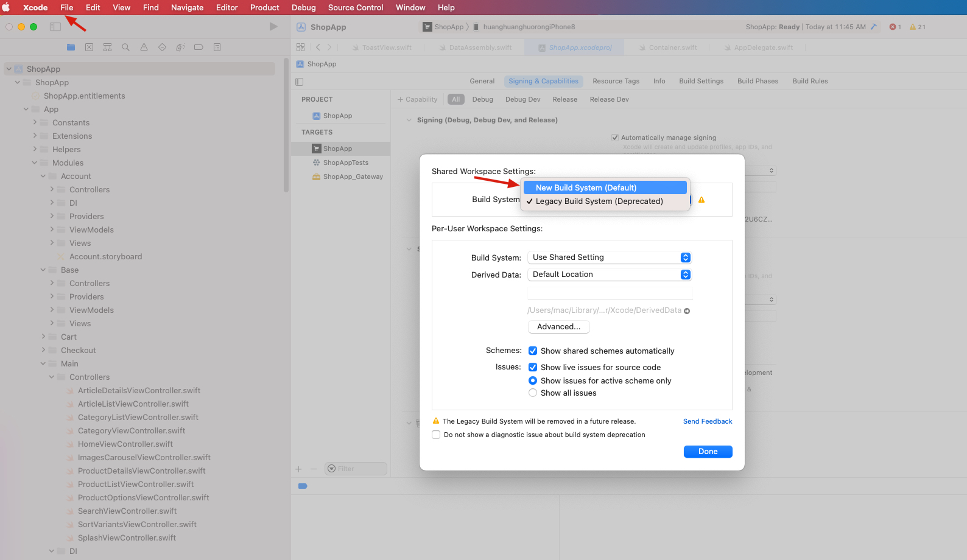Open Derived Data location dropdown
Screen dimensions: 967x560
point(610,275)
